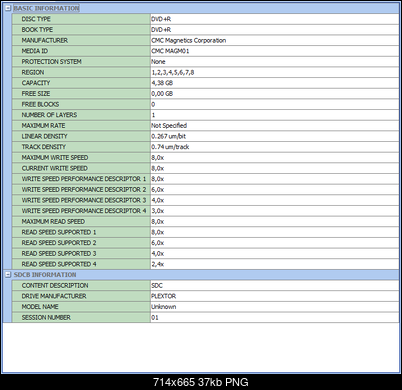Click the READ SPEED SUPPORTED 1 label
Screen dimensions: 402x390
pos(59,232)
